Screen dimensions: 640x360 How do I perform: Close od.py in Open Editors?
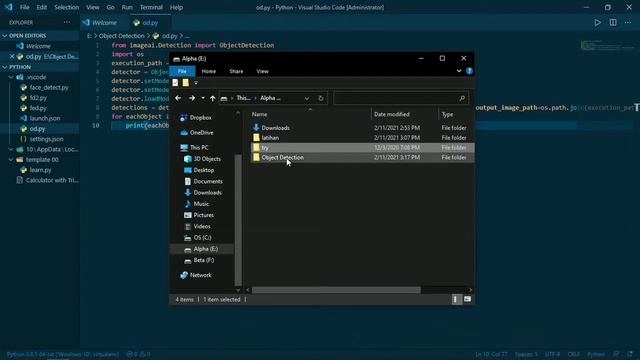click(11, 56)
